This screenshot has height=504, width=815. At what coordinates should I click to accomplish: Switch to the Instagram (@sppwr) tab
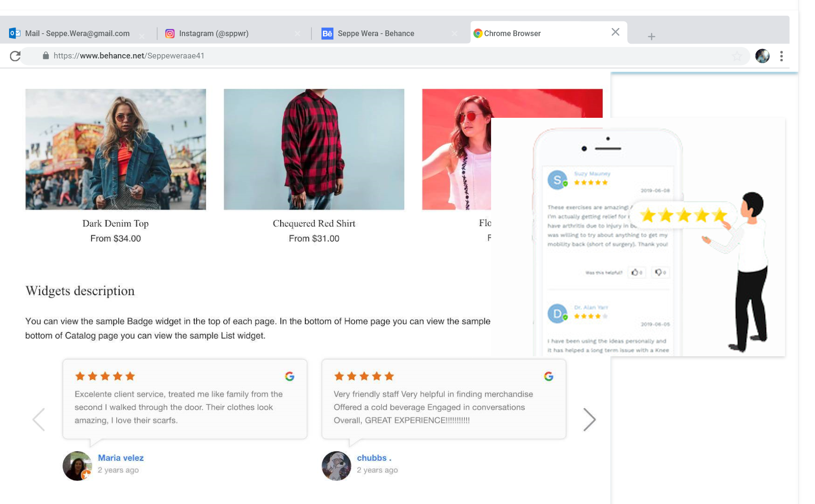pos(214,33)
